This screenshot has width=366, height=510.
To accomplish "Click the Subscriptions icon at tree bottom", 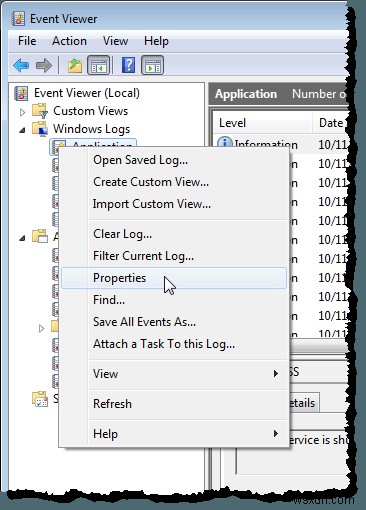I will point(40,399).
